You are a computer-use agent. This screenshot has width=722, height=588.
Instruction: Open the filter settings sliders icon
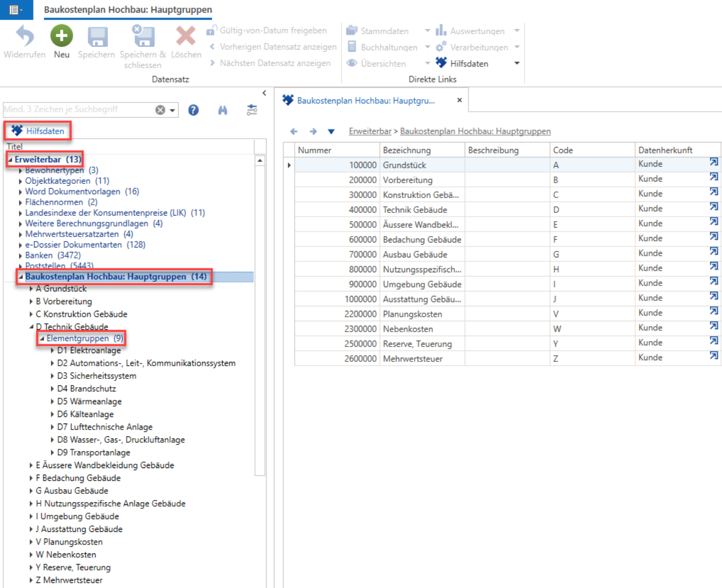pos(252,110)
